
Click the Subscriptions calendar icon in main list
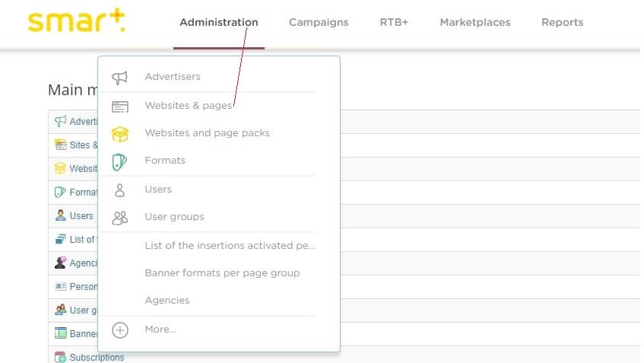pyautogui.click(x=61, y=357)
